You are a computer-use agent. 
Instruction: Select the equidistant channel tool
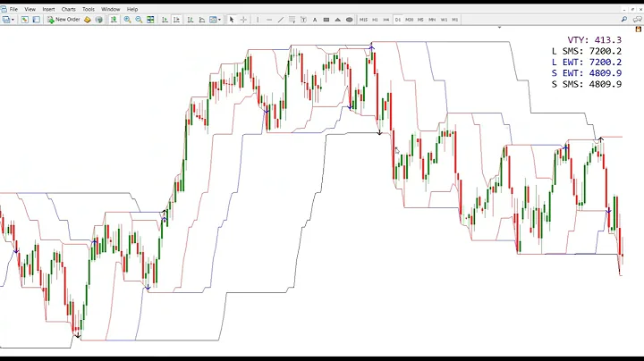click(292, 20)
